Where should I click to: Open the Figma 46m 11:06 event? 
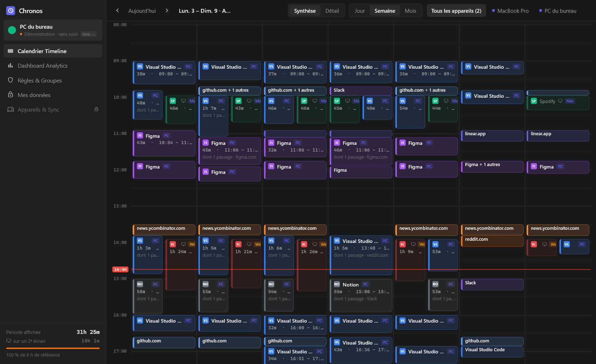361,151
